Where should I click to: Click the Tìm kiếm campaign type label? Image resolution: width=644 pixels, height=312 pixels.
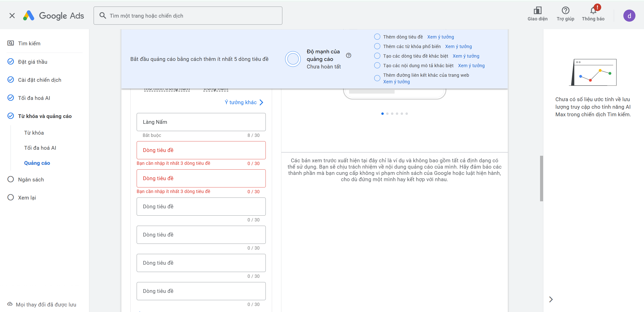pos(29,43)
